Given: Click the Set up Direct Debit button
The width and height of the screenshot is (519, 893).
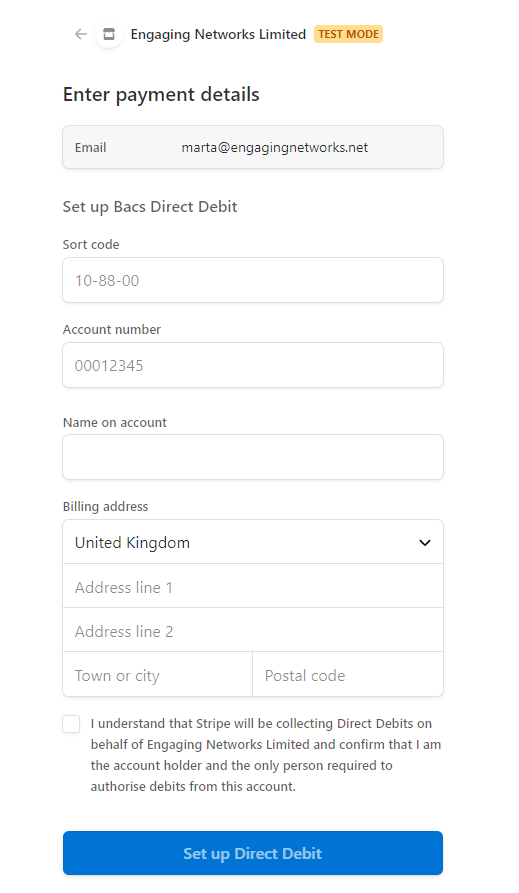Looking at the screenshot, I should coord(253,853).
